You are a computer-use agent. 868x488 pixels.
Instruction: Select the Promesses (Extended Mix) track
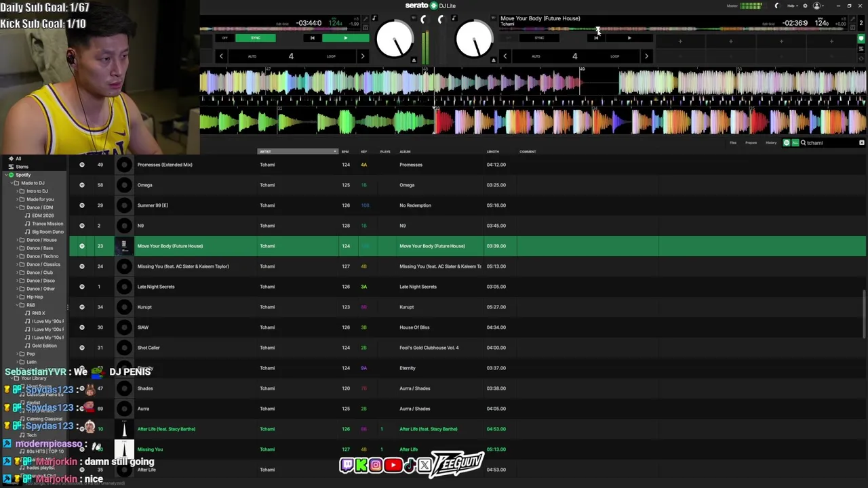coord(467,165)
